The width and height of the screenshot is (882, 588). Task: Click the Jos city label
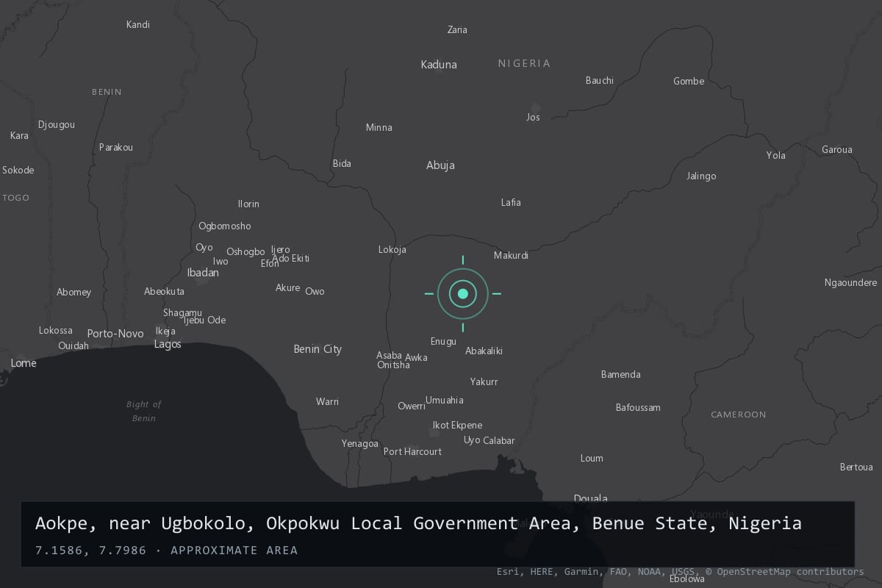533,118
